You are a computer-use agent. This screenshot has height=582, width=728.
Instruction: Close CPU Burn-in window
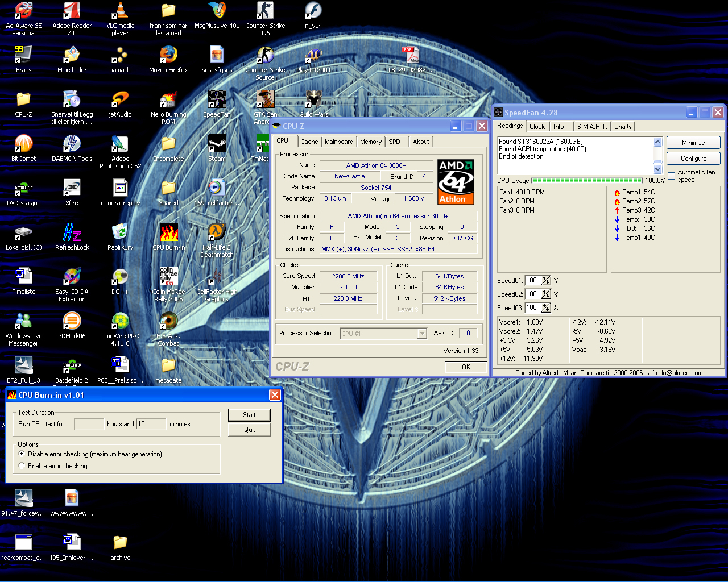click(275, 395)
